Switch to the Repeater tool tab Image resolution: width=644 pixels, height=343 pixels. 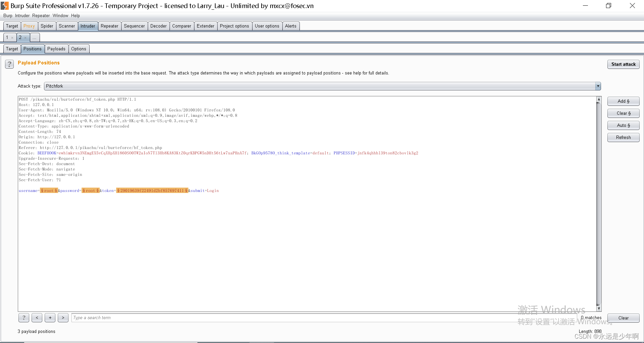click(109, 26)
